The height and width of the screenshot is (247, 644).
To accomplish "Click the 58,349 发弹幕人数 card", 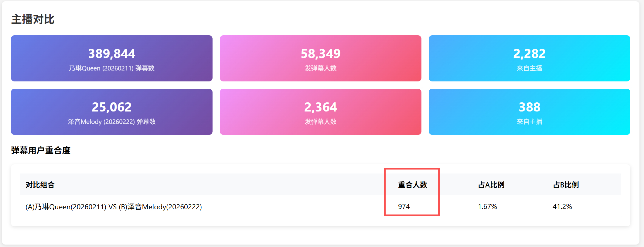I will click(x=320, y=58).
